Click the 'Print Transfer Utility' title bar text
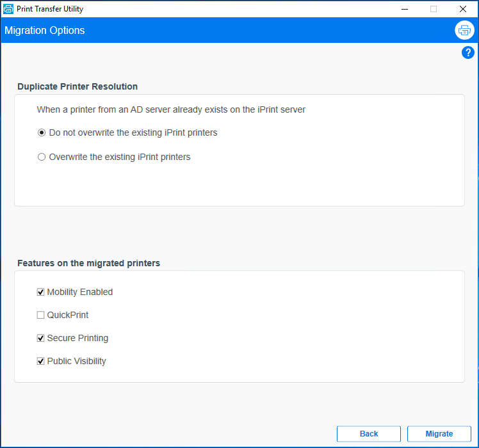This screenshot has width=479, height=448. [50, 9]
